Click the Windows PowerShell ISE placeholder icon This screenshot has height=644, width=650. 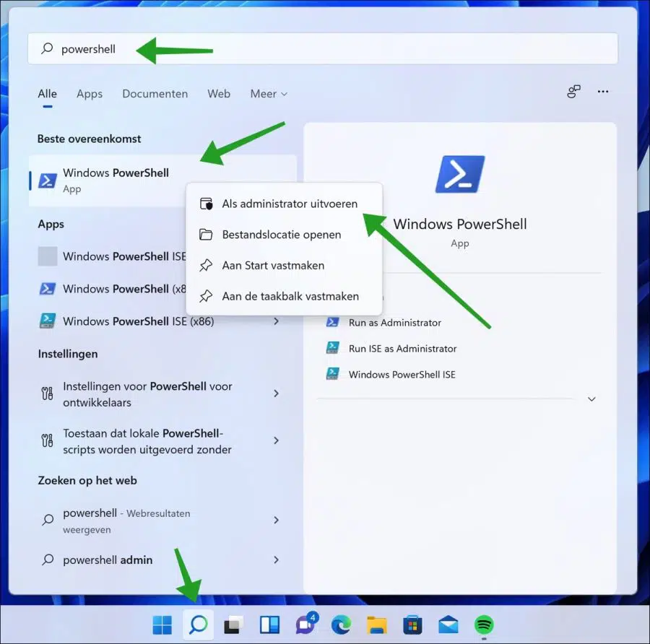47,256
